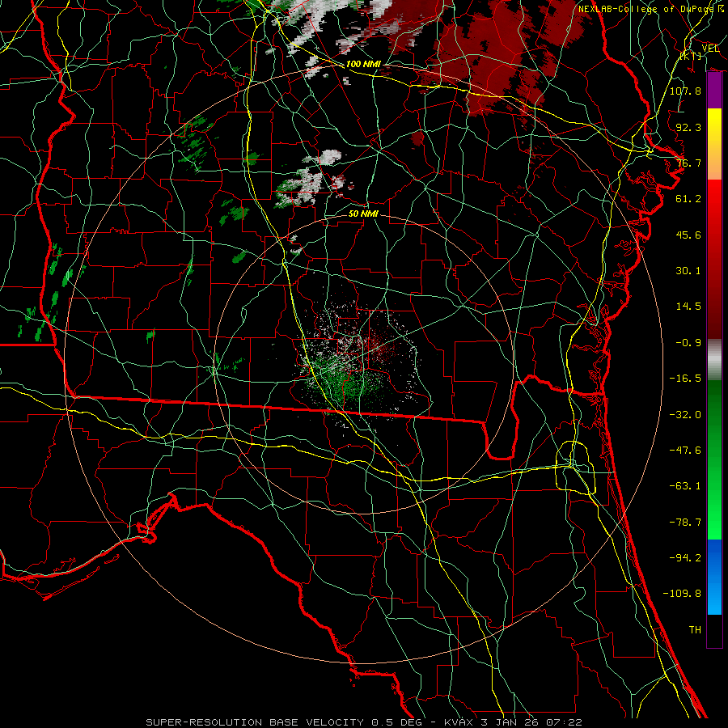The image size is (728, 728).
Task: Select the -16.5 legend value
Action: coord(685,379)
